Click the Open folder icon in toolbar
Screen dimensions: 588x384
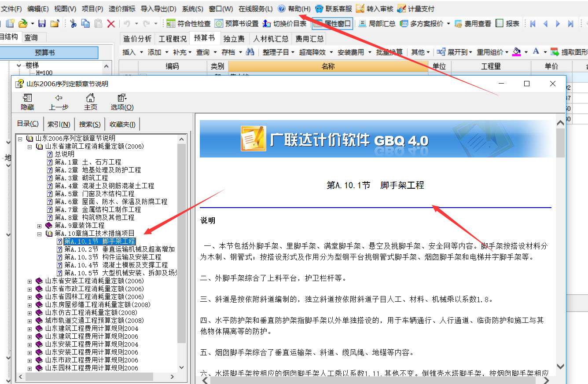pyautogui.click(x=23, y=24)
